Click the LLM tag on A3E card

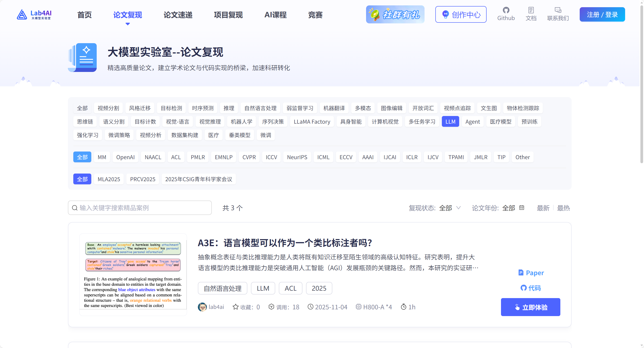click(x=263, y=288)
